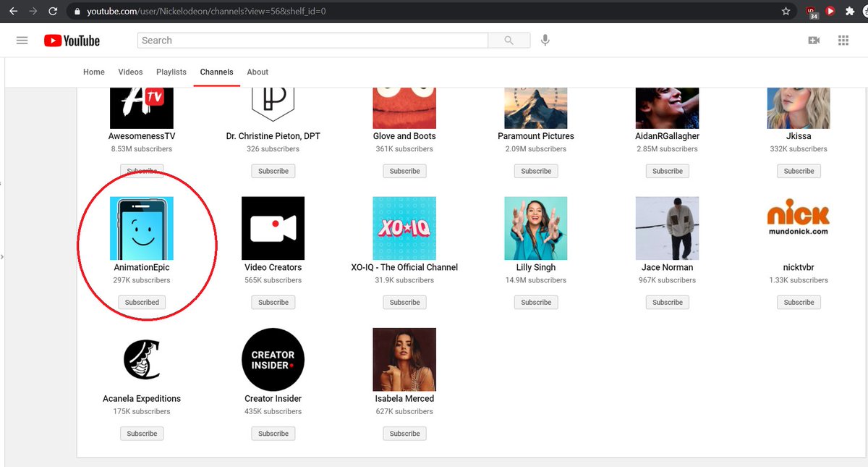Subscribe to Acanela Expeditions

(x=142, y=434)
